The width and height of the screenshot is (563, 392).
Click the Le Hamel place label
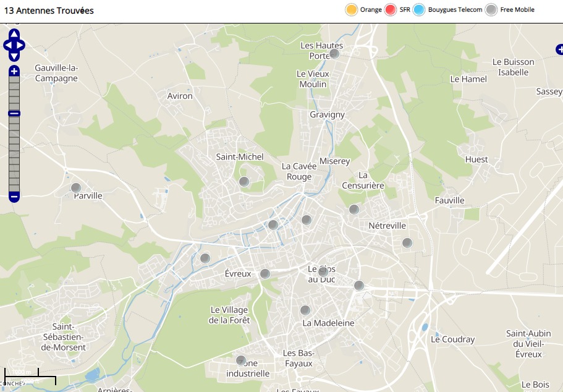pos(468,79)
